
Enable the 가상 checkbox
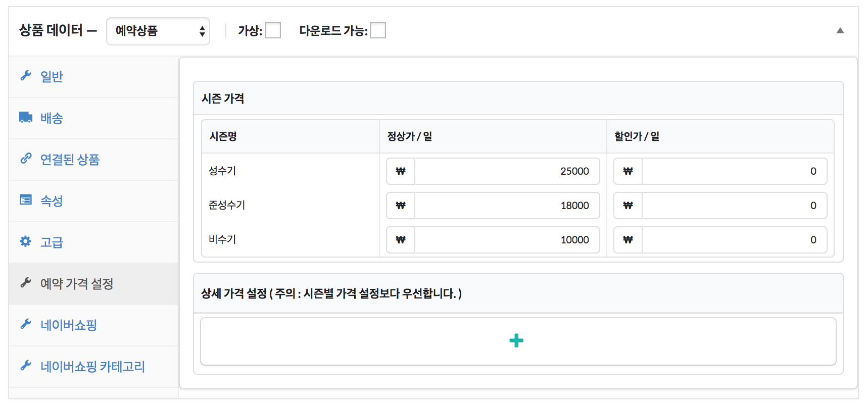(273, 30)
